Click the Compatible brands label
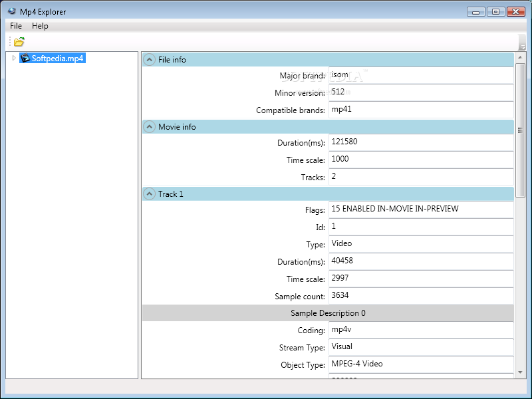Image resolution: width=532 pixels, height=399 pixels. coord(291,110)
